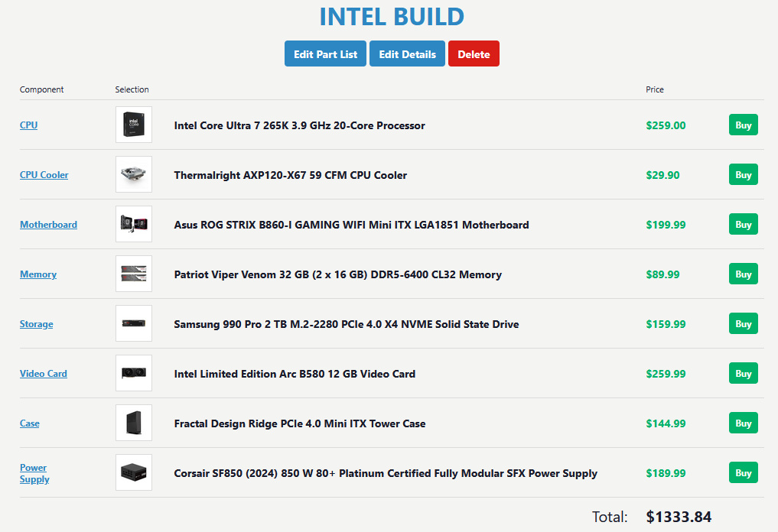Screen dimensions: 778x532
Task: Click the Price column header
Action: point(654,89)
